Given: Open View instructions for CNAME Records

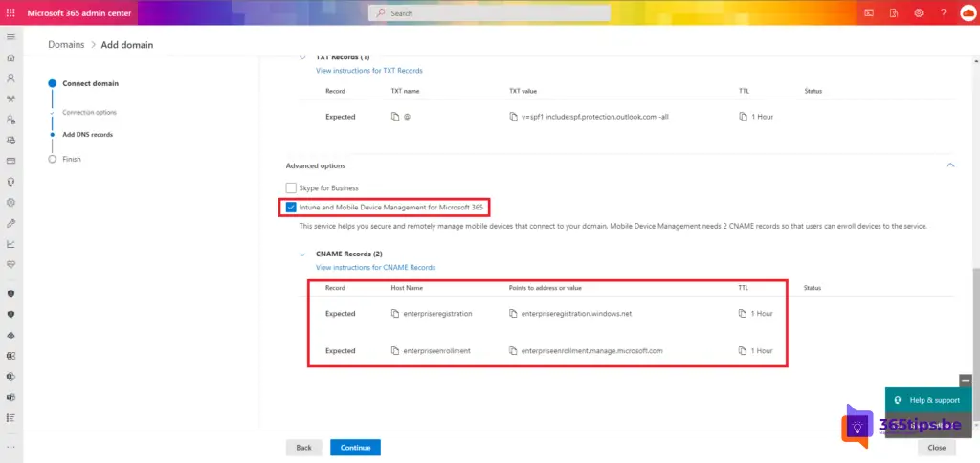Looking at the screenshot, I should click(375, 268).
